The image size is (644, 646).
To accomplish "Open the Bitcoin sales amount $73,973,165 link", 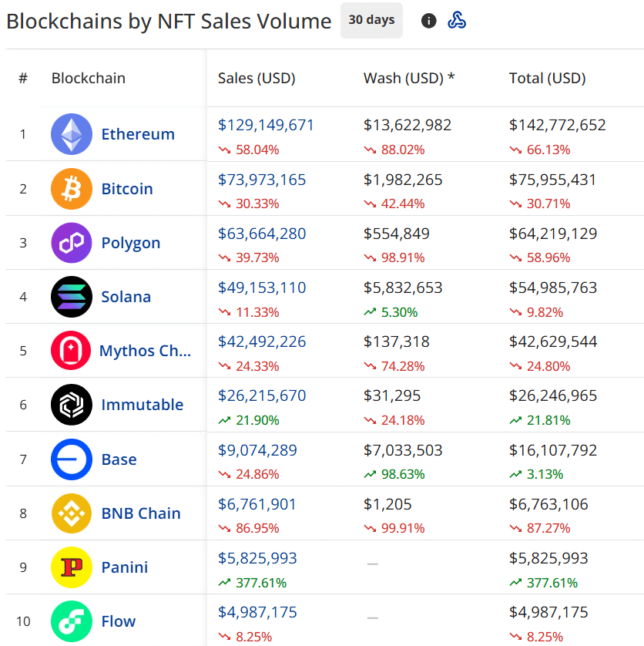I will click(262, 180).
